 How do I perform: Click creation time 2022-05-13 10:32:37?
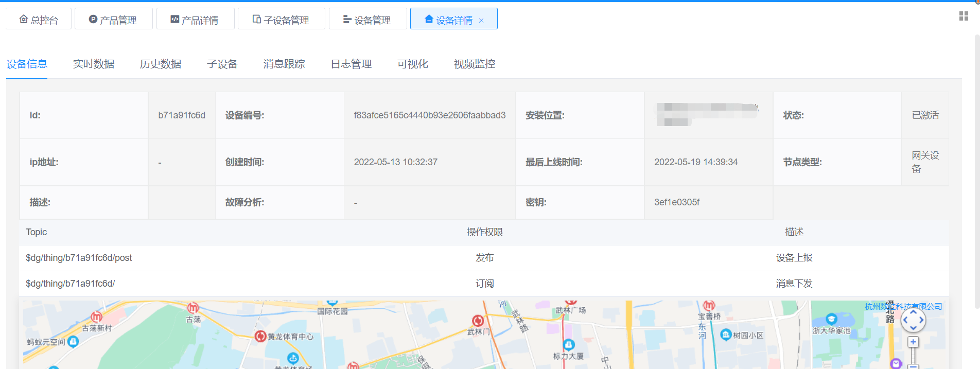pyautogui.click(x=396, y=162)
